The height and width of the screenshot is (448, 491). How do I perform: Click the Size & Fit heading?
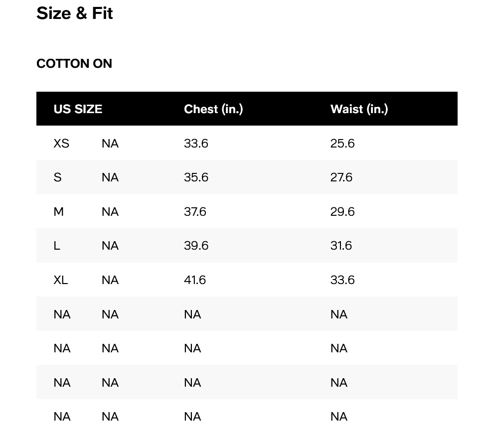pyautogui.click(x=75, y=13)
